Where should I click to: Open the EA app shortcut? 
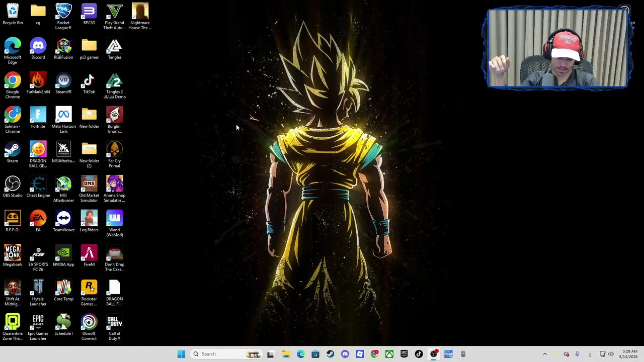38,221
